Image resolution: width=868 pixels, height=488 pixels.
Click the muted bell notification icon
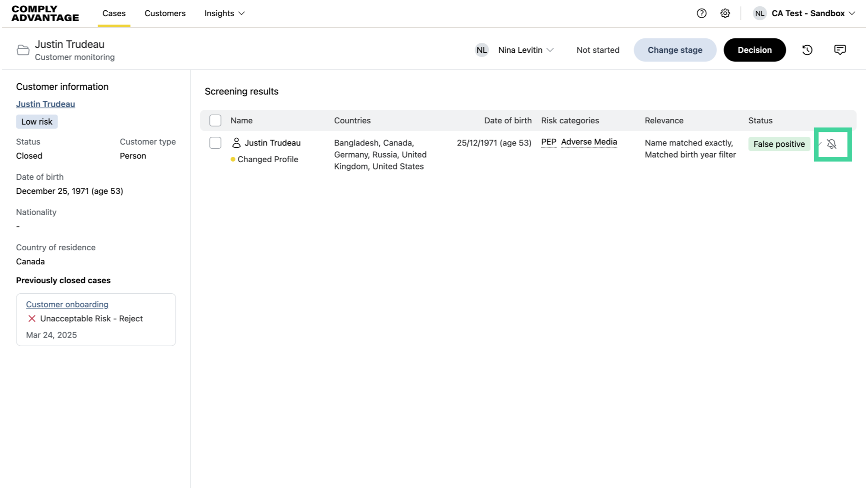click(x=831, y=144)
